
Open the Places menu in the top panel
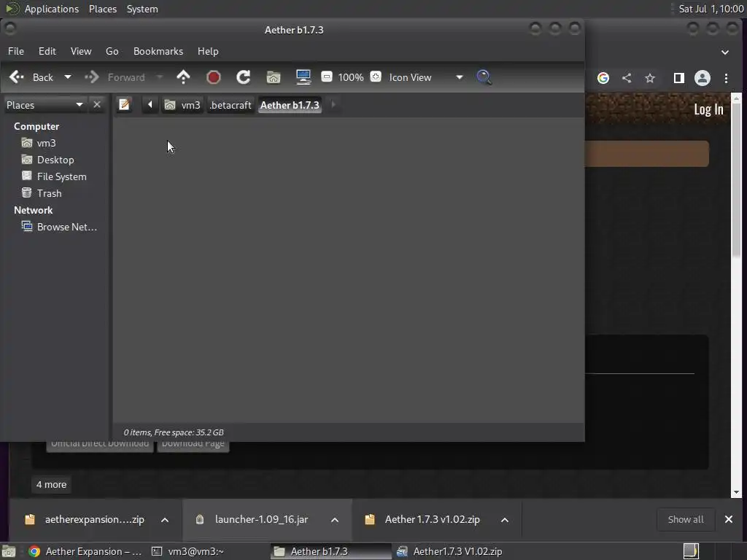point(102,9)
